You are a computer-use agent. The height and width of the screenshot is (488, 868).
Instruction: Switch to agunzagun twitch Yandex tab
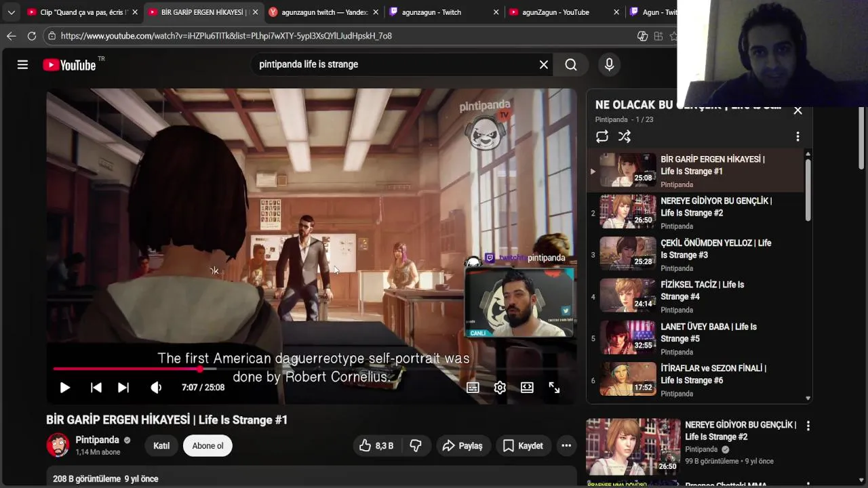pos(323,12)
